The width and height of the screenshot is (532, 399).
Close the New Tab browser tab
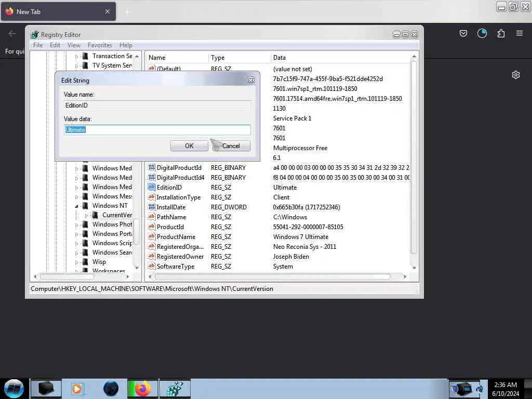(x=107, y=11)
